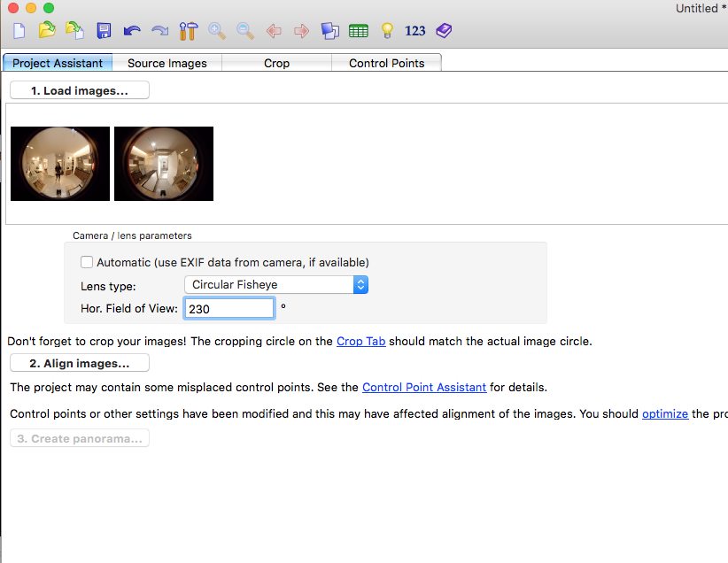
Task: Switch to the Control Points tab
Action: [x=386, y=63]
